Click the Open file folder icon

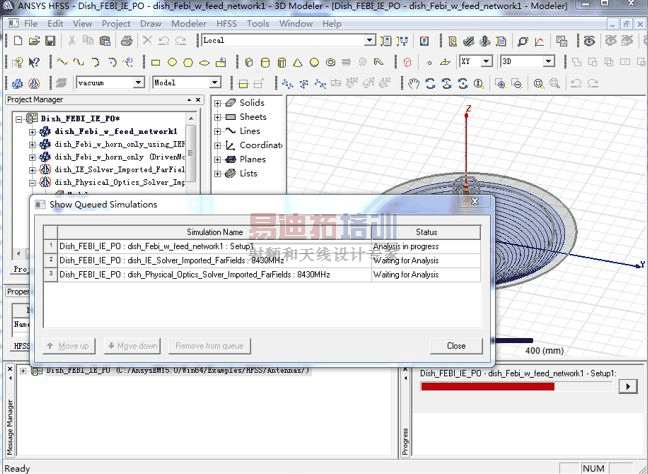coord(33,40)
